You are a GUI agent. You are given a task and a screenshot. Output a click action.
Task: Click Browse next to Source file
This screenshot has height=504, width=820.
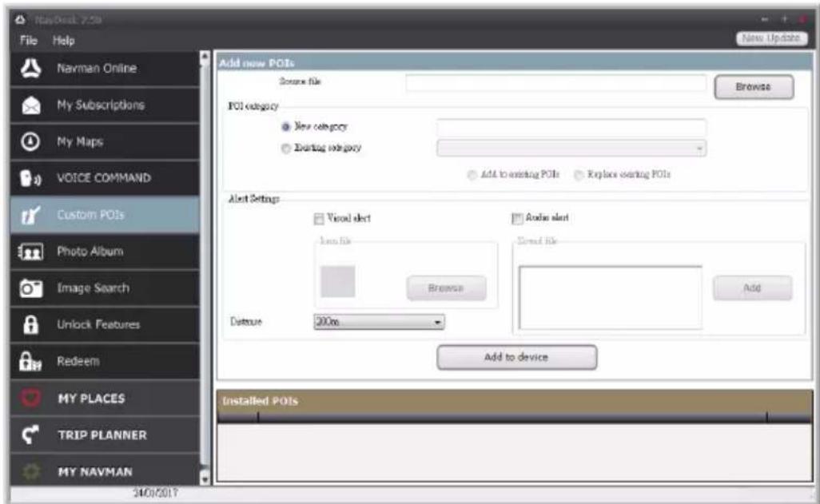754,87
